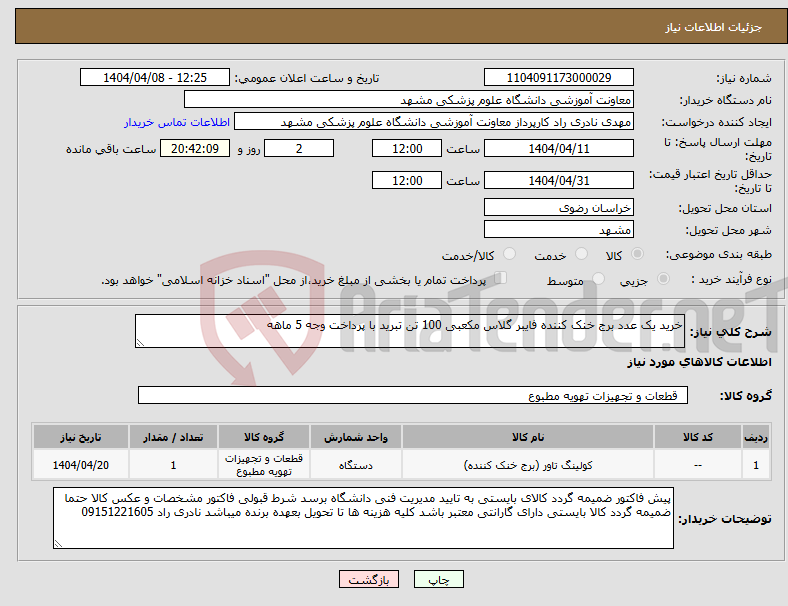Click the response deadline time 12:00 field

pos(407,148)
